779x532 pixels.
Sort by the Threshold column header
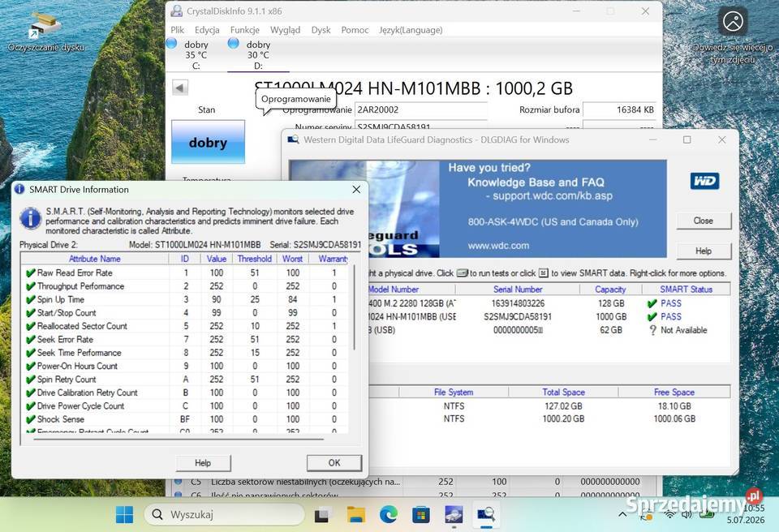[254, 259]
